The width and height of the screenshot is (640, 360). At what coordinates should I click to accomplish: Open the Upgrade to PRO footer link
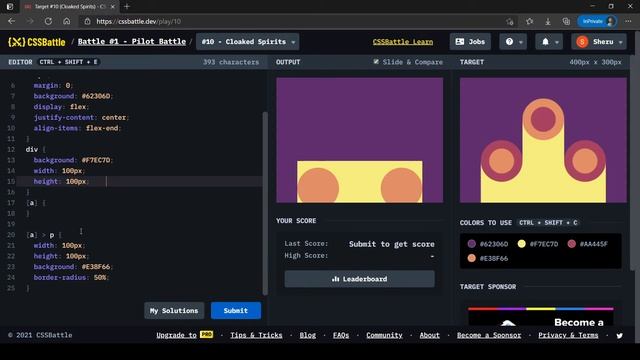click(x=184, y=335)
